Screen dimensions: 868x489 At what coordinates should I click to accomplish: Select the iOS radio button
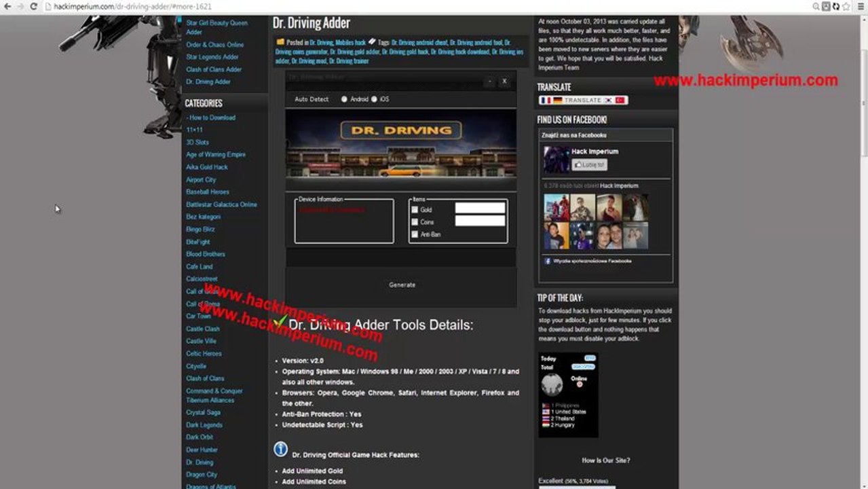[374, 99]
